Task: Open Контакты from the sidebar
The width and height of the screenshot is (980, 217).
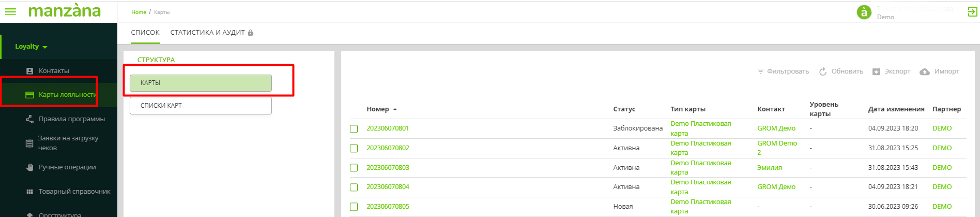Action: pos(54,71)
